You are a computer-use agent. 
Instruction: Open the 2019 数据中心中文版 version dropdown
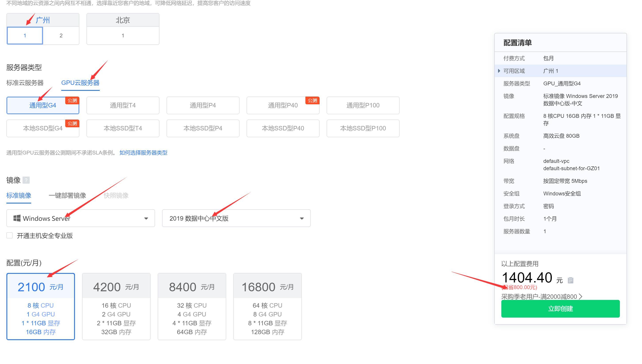pos(236,218)
